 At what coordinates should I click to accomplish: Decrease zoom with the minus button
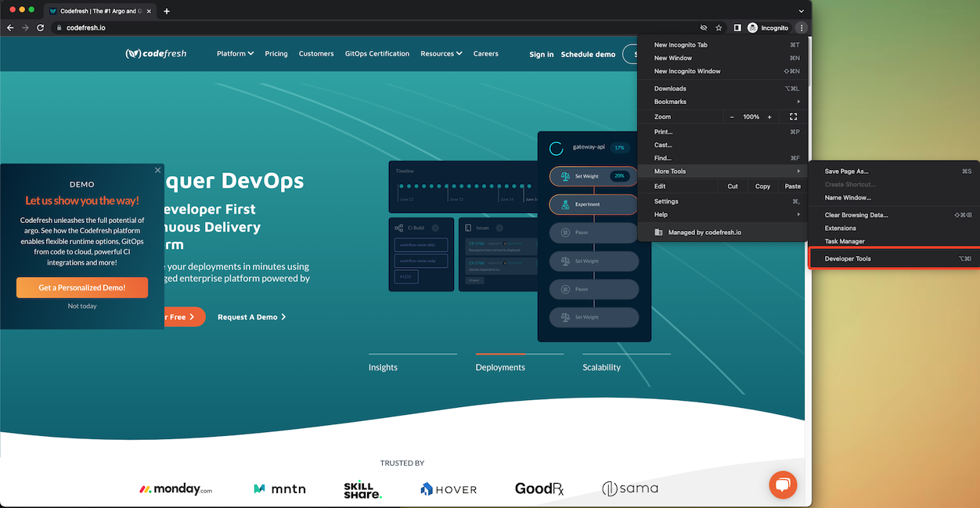pyautogui.click(x=732, y=117)
